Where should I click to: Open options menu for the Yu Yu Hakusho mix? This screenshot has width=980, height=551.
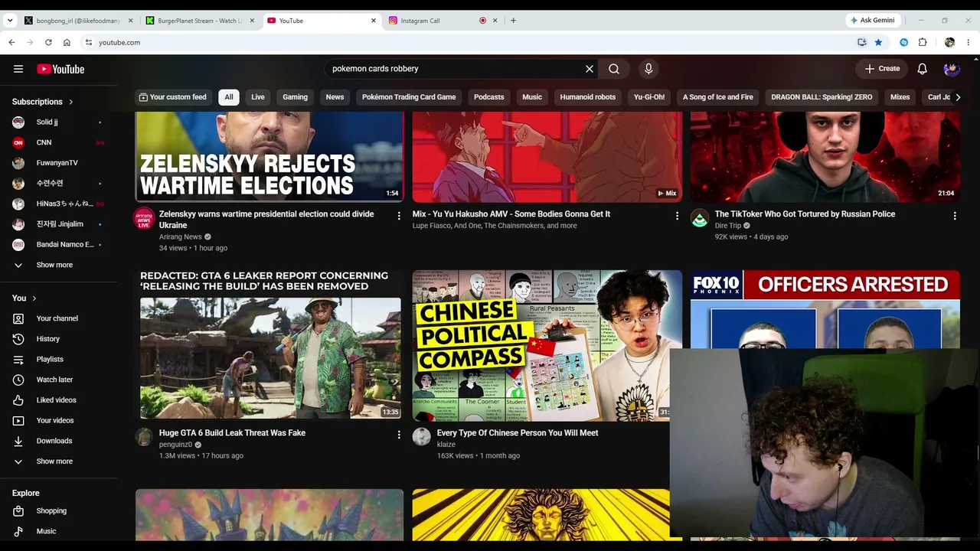pos(677,217)
